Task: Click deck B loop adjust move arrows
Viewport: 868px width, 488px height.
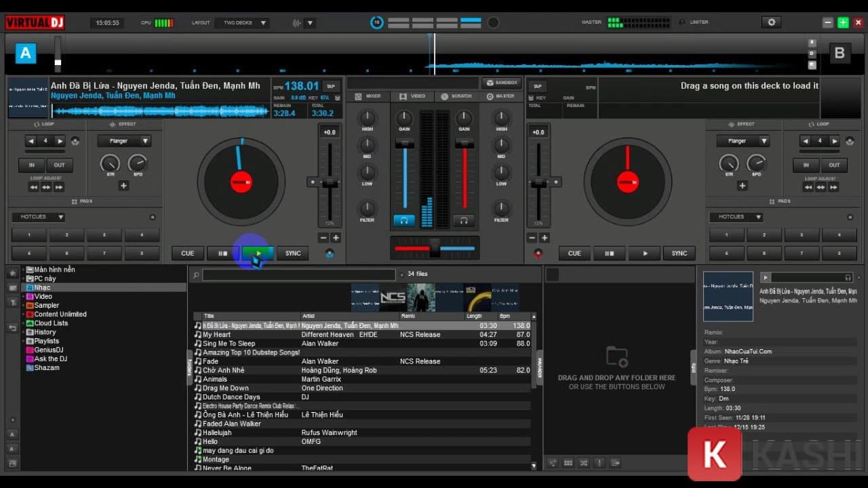Action: (821, 187)
